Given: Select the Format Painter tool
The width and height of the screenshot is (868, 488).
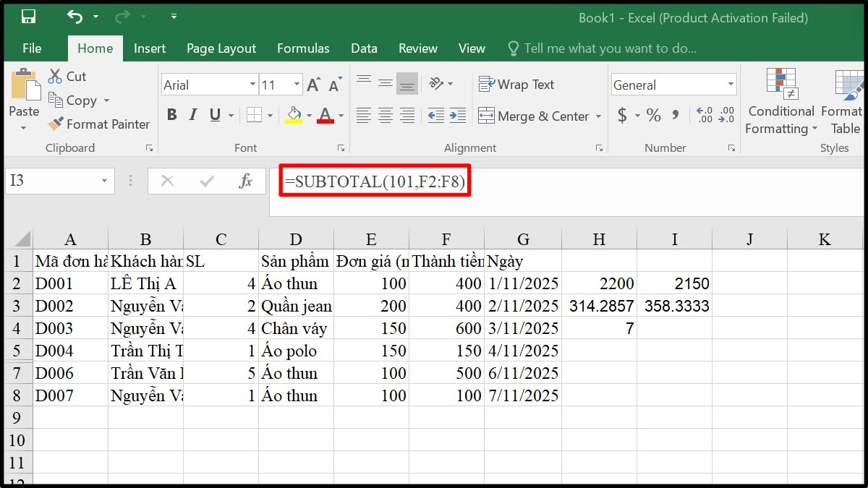Looking at the screenshot, I should pos(99,124).
